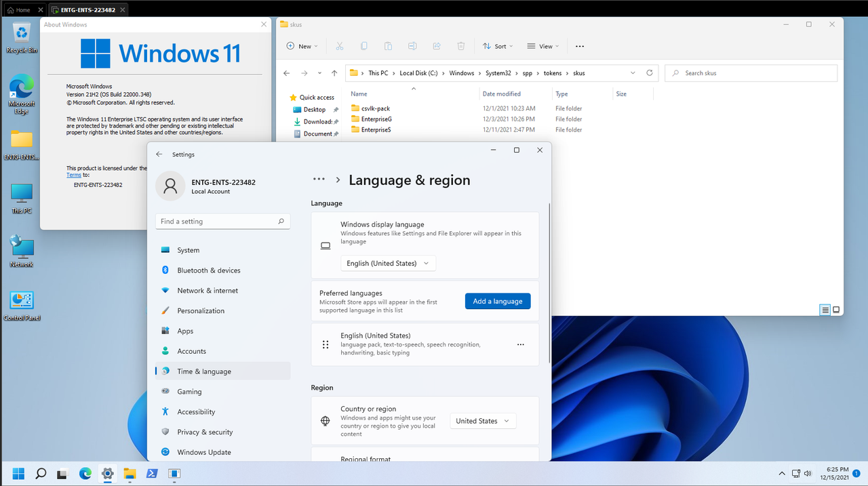
Task: Open Network desktop icon
Action: coord(22,251)
